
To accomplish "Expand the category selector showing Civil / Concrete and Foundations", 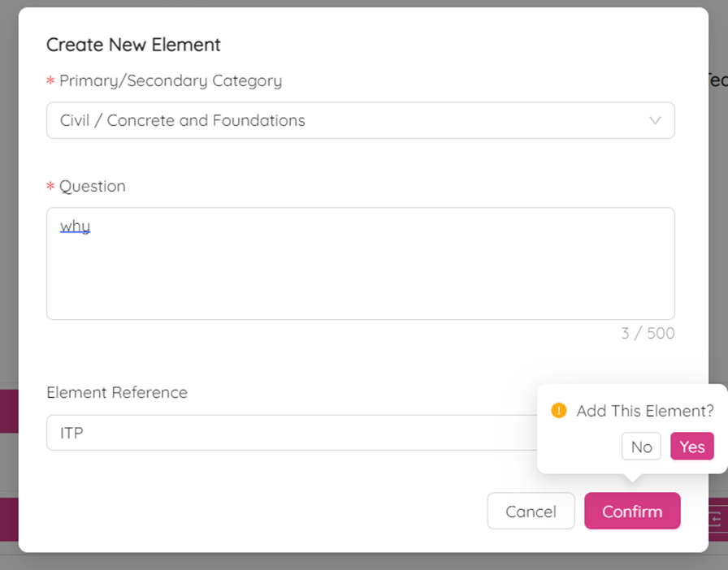I will tap(361, 120).
